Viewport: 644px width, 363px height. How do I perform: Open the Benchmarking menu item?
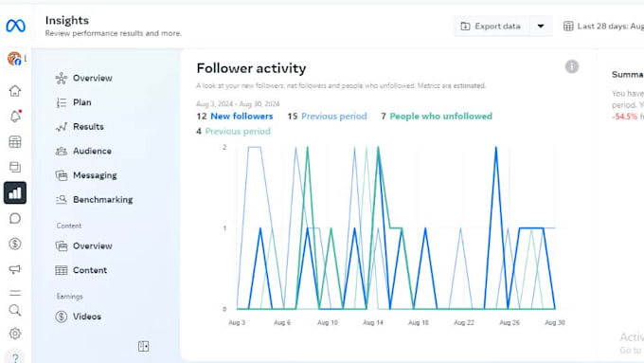[x=94, y=200]
